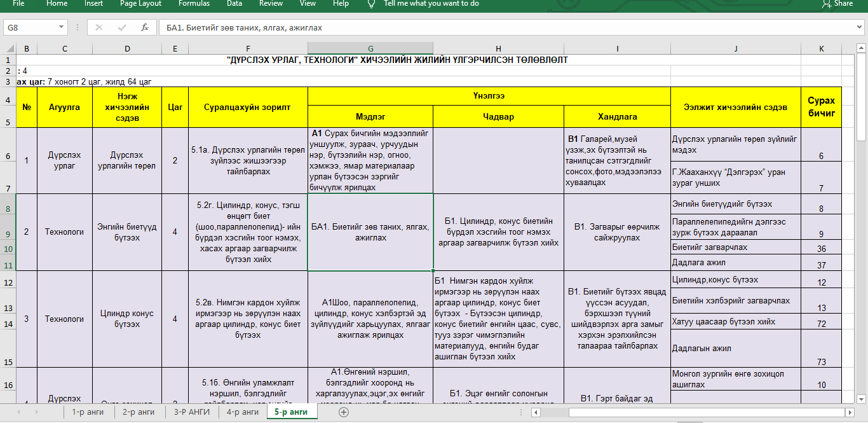Expand the formula bar with chevron
The width and height of the screenshot is (868, 423).
point(858,27)
